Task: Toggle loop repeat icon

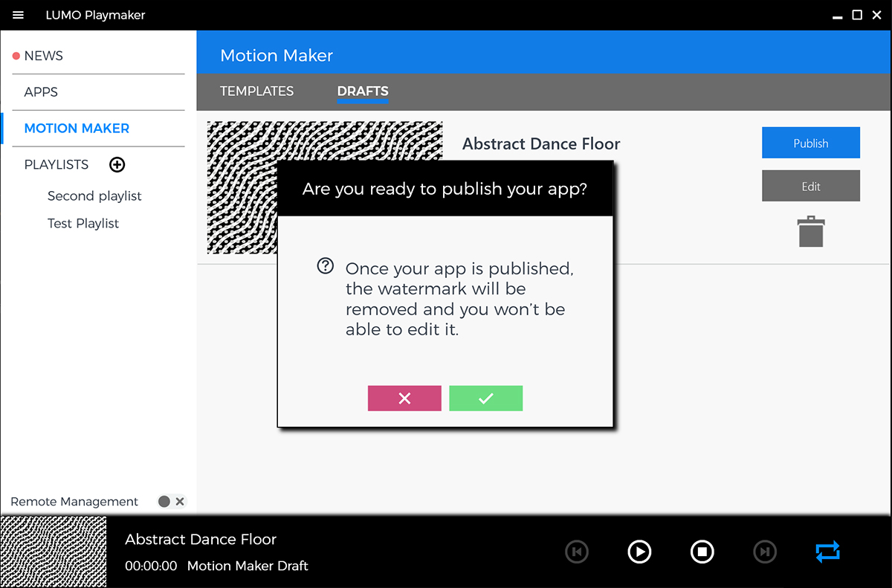Action: tap(827, 552)
